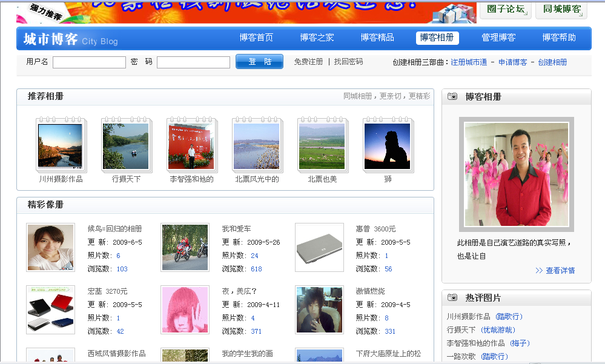Image resolution: width=605 pixels, height=364 pixels.
Task: Click the camera icon beside 博客相册 heading
Action: point(452,96)
